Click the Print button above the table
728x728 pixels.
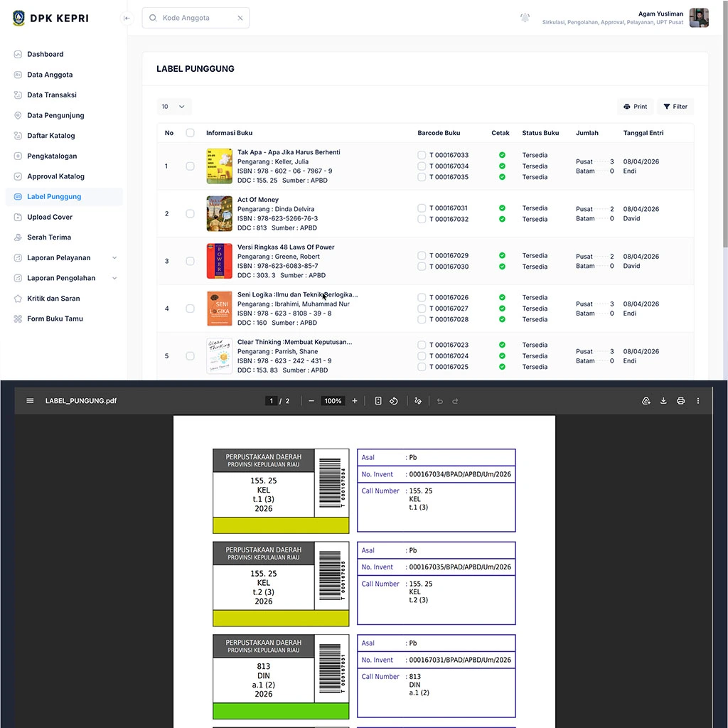635,107
